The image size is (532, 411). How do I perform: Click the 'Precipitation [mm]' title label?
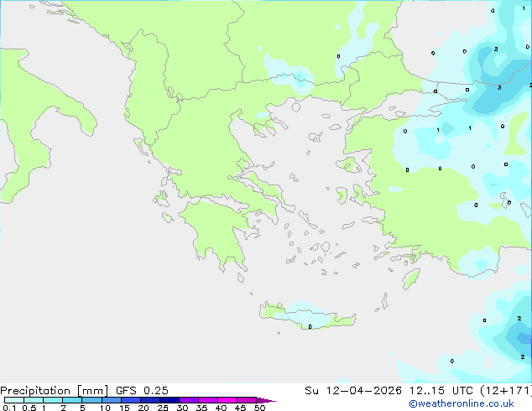[x=55, y=391]
